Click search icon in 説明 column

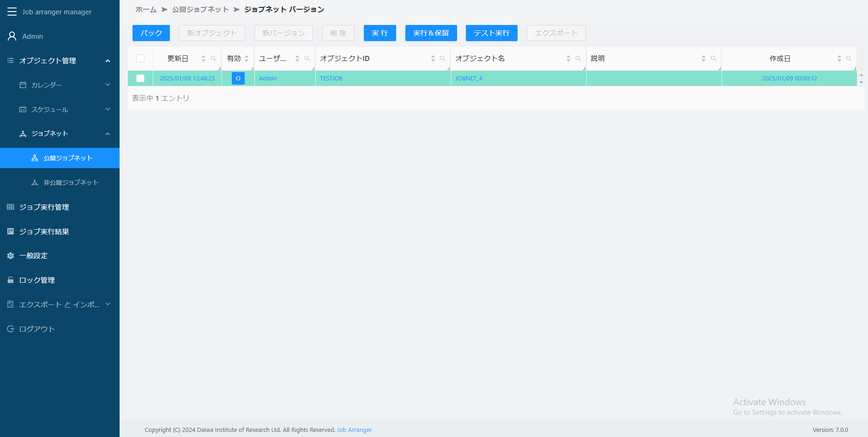click(x=713, y=59)
